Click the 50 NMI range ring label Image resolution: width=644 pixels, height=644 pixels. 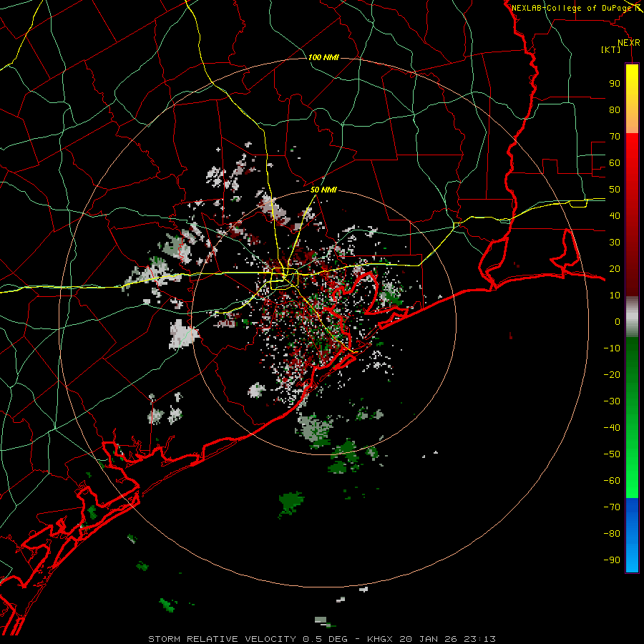(323, 190)
